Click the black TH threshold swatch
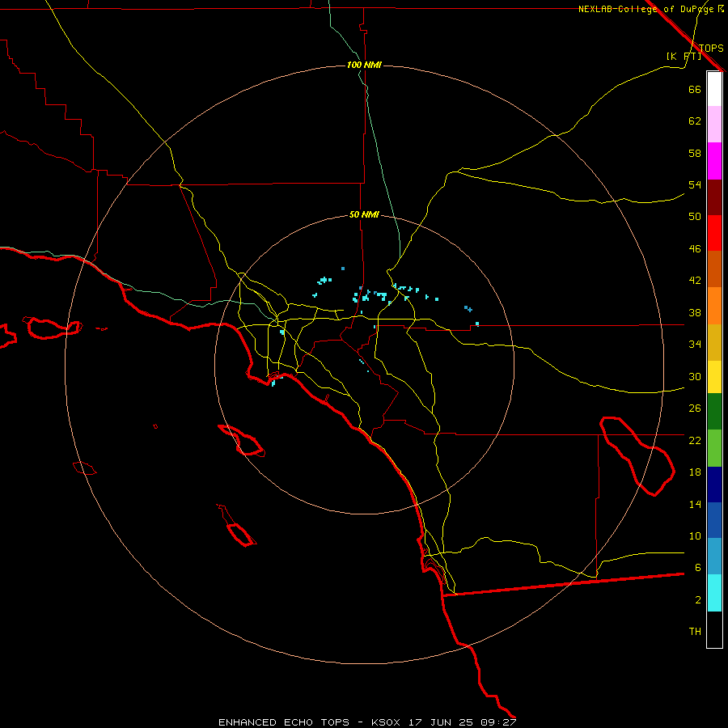Image resolution: width=728 pixels, height=728 pixels. (714, 629)
